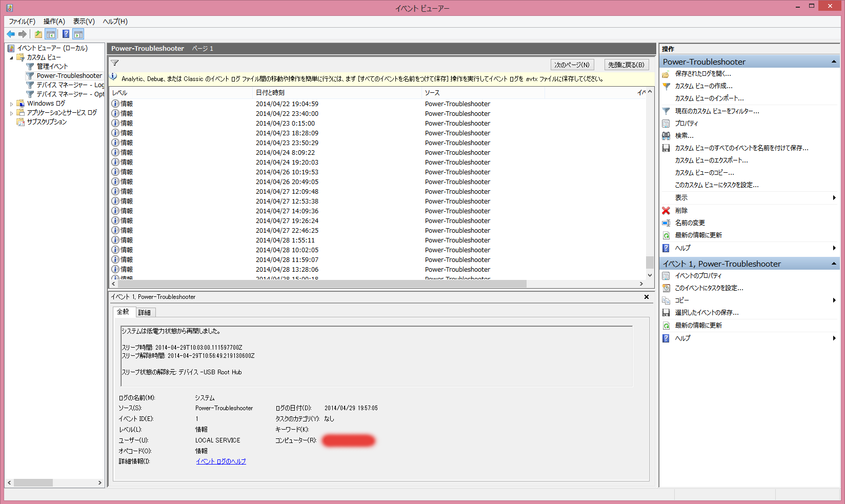Collapse the カスタム ビュー tree node
Viewport: 845px width, 504px height.
12,58
